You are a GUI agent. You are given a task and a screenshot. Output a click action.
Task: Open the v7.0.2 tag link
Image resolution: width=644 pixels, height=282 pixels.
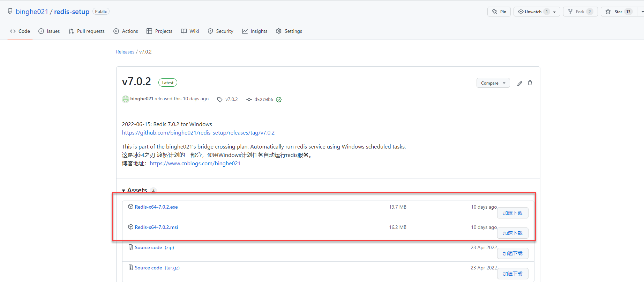tap(232, 100)
